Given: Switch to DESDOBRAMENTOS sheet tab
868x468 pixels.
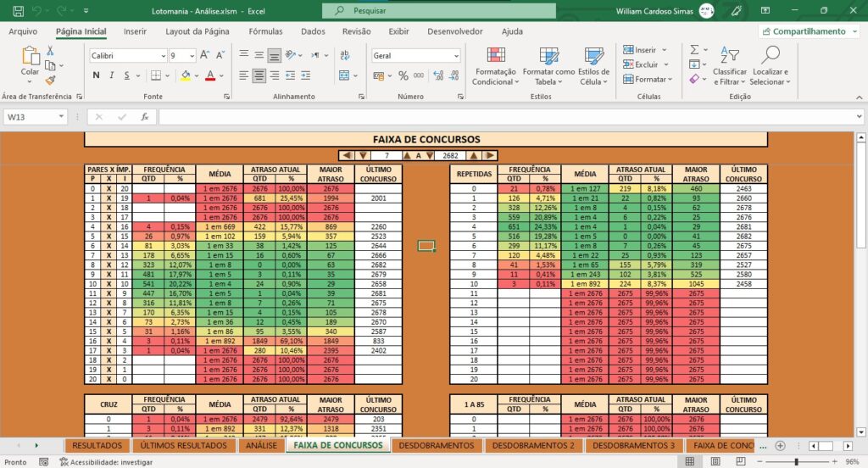Looking at the screenshot, I should [x=437, y=445].
